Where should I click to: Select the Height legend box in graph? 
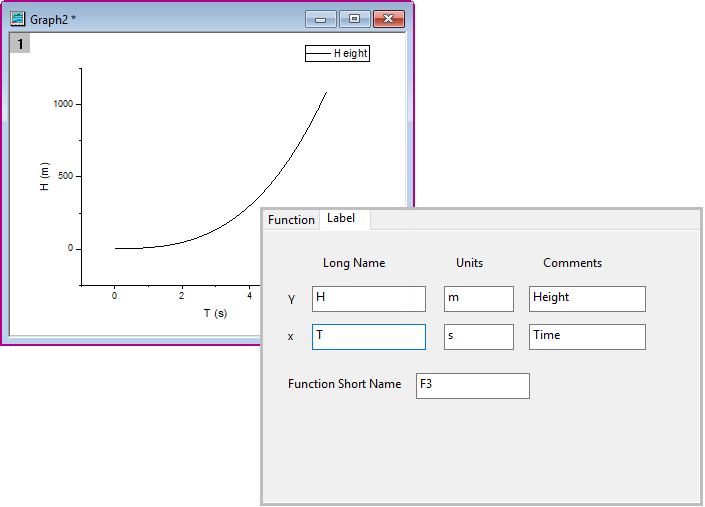(x=337, y=53)
